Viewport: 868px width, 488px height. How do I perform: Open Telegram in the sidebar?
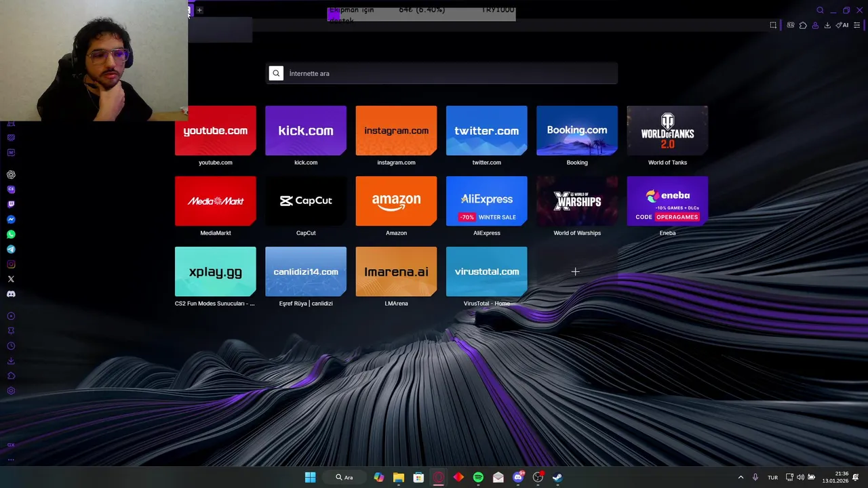pyautogui.click(x=11, y=249)
